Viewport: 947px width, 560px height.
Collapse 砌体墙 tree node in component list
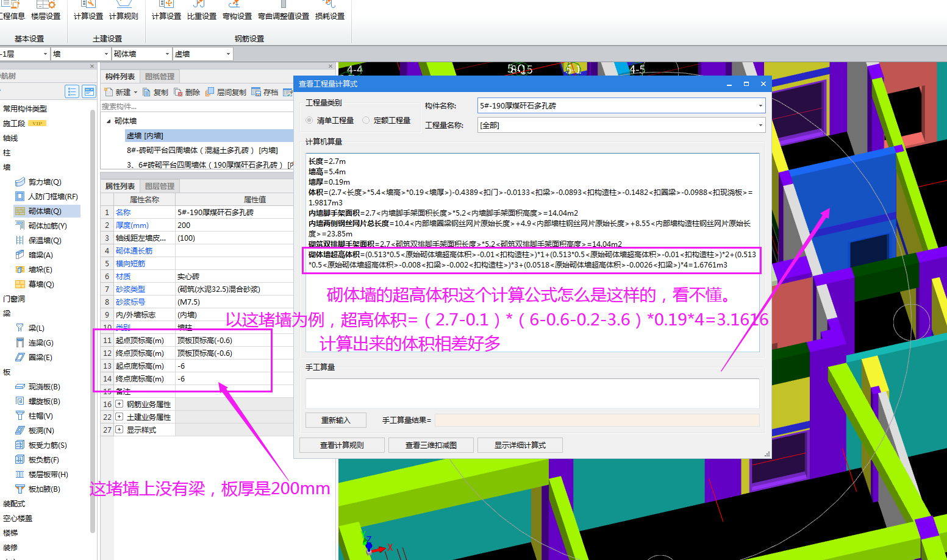[109, 121]
